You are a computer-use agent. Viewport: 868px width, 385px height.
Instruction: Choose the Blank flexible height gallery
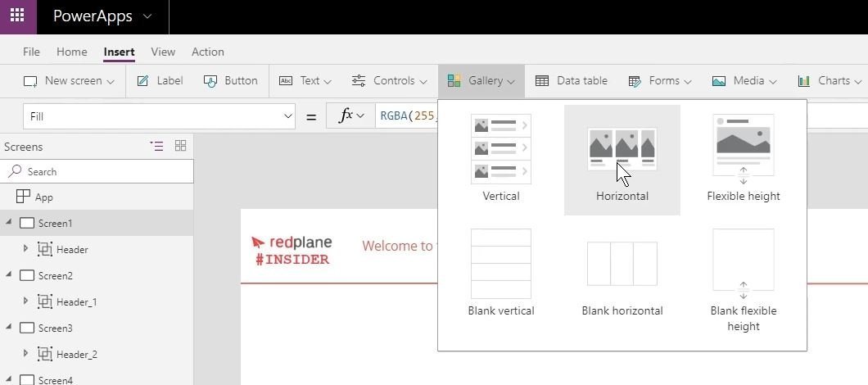(744, 280)
